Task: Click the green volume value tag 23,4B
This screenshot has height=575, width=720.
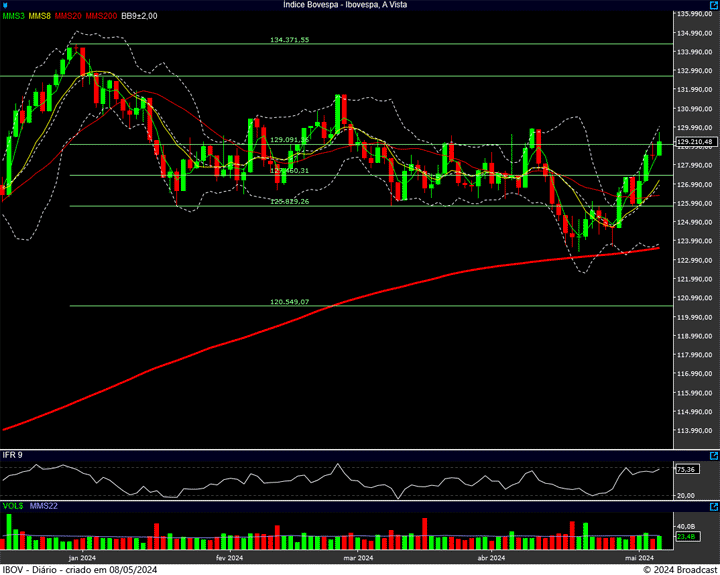Action: (x=686, y=537)
